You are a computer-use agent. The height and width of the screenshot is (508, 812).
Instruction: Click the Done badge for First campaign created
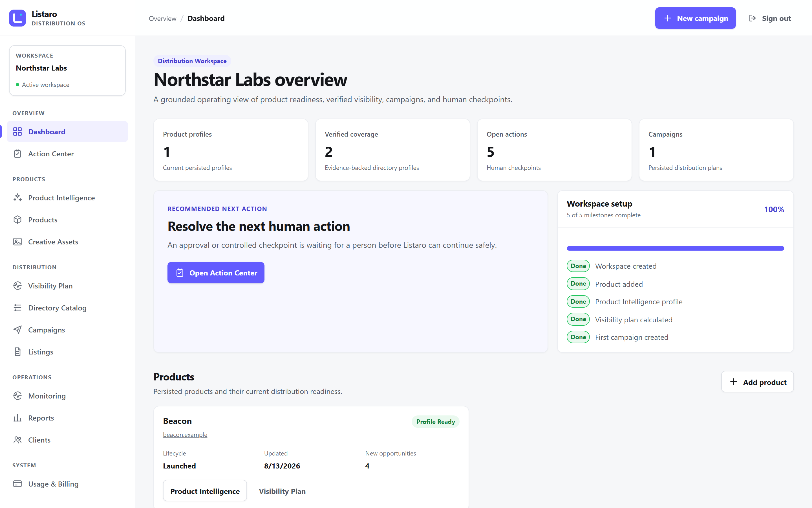pos(578,337)
